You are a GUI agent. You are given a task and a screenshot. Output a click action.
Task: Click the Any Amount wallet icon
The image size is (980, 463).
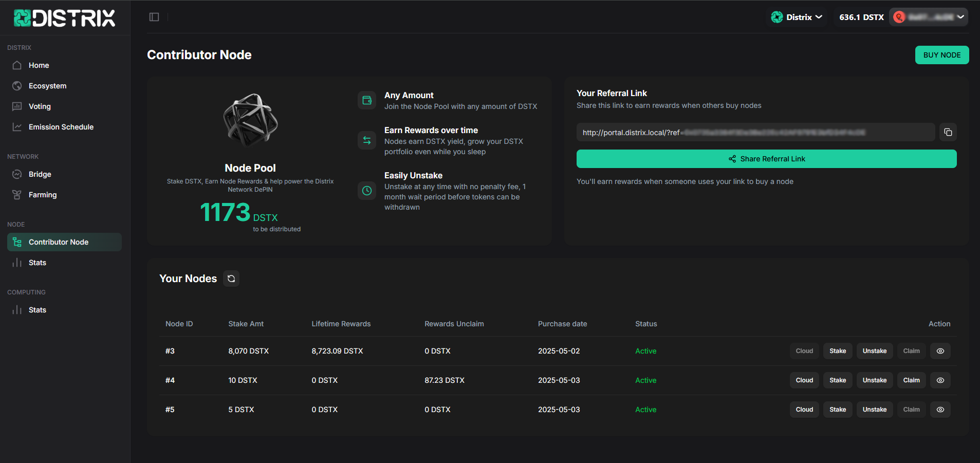pos(367,100)
